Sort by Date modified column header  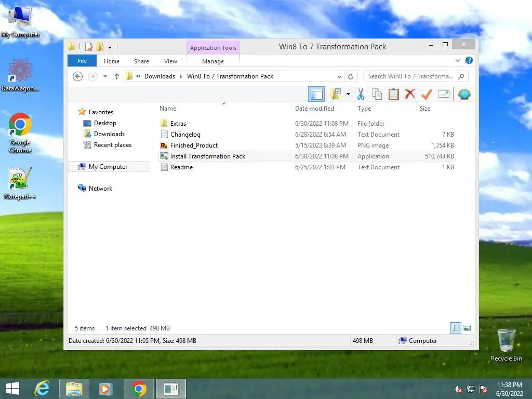click(314, 109)
